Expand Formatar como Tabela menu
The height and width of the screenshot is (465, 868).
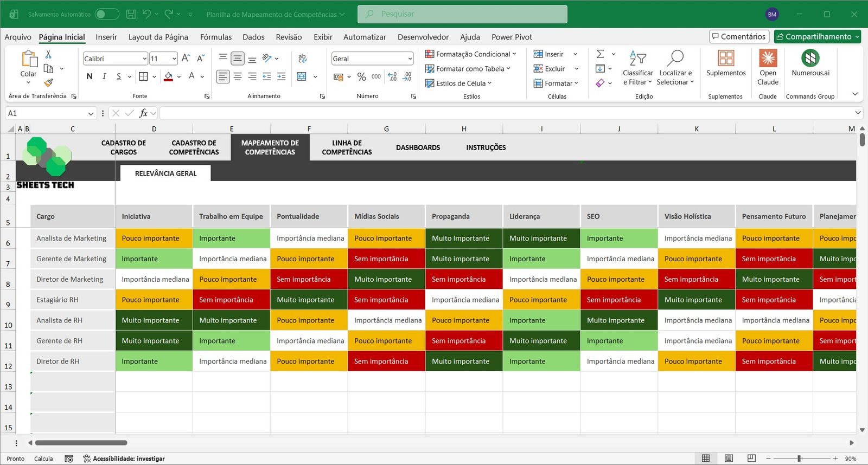468,68
